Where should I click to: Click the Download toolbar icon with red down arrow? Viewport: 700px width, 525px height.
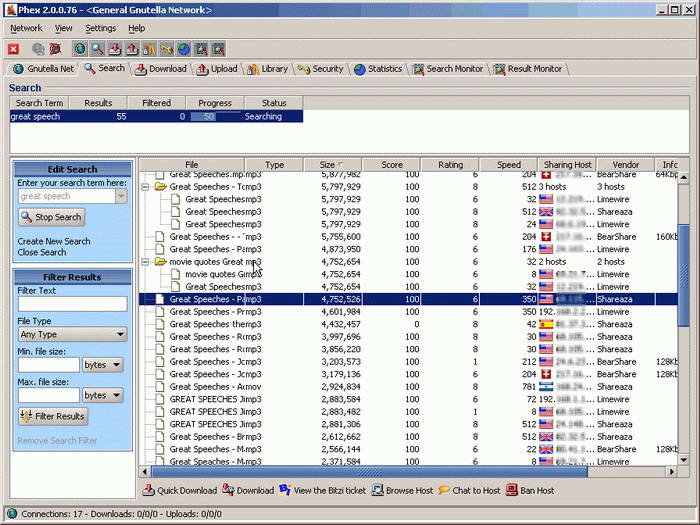coord(115,49)
